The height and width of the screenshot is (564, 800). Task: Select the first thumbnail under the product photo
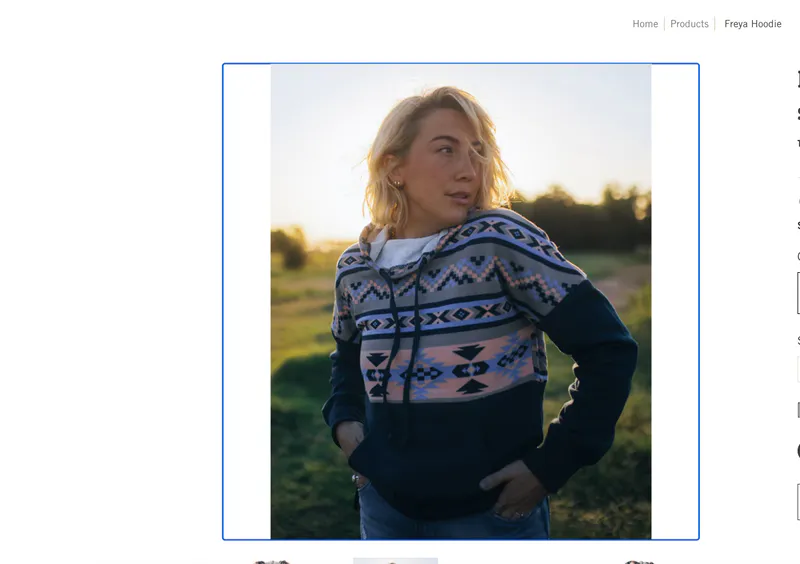272,561
